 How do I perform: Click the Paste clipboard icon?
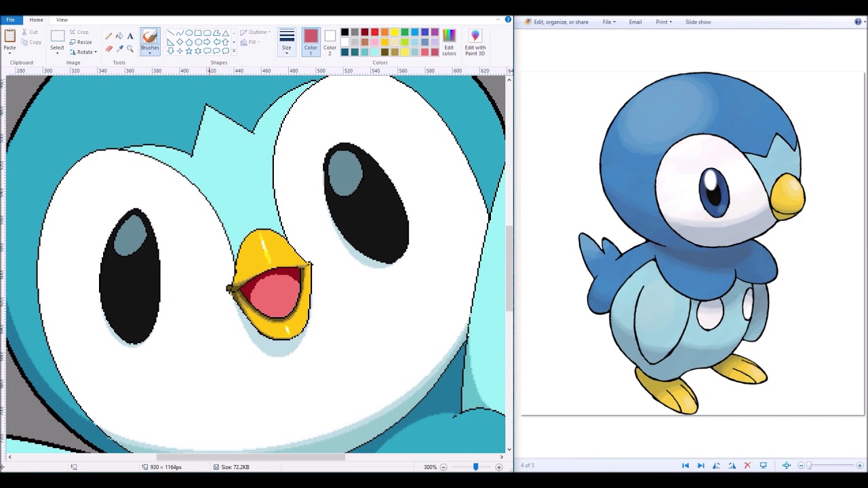coord(9,36)
